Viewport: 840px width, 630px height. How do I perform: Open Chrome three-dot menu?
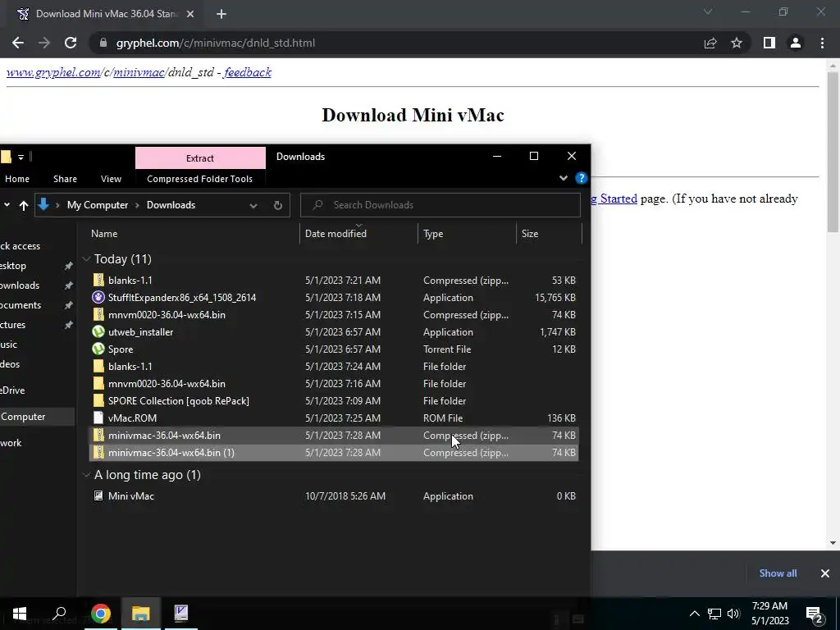point(822,43)
